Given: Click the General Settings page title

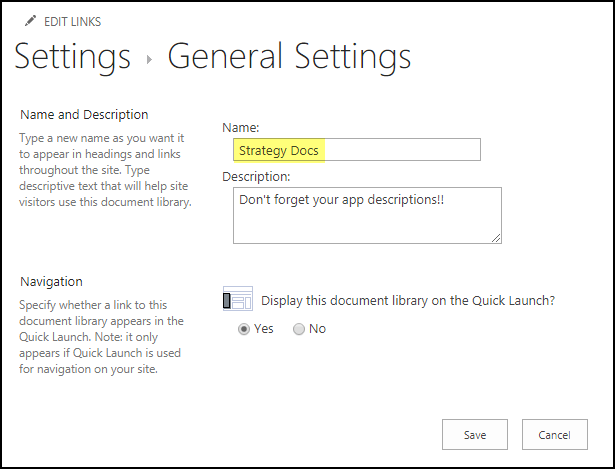Looking at the screenshot, I should pyautogui.click(x=289, y=56).
